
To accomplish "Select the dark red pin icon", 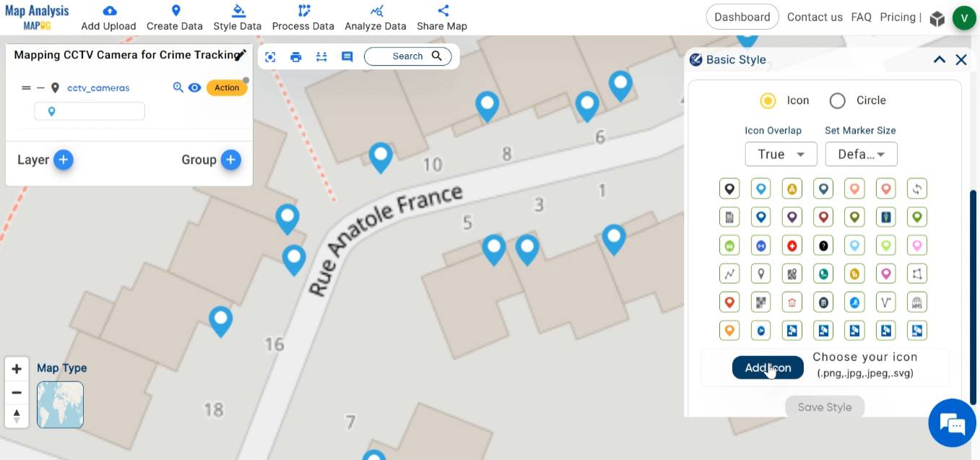I will (x=823, y=217).
